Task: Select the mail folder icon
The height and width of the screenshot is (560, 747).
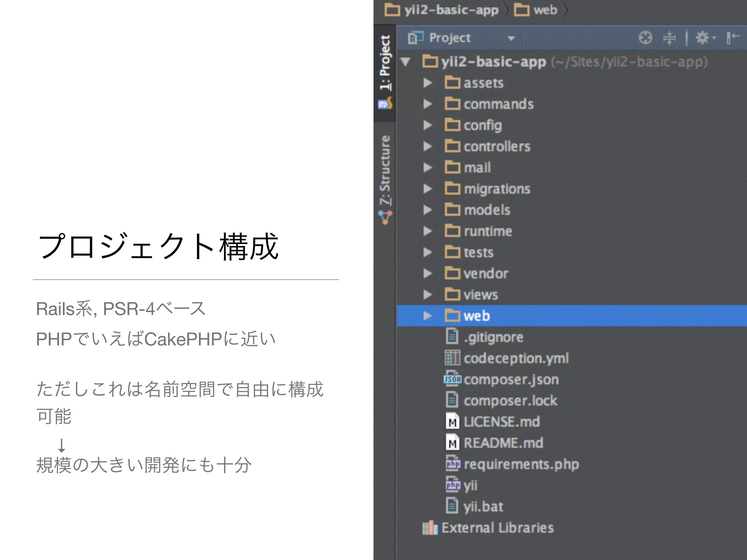Action: (x=452, y=167)
